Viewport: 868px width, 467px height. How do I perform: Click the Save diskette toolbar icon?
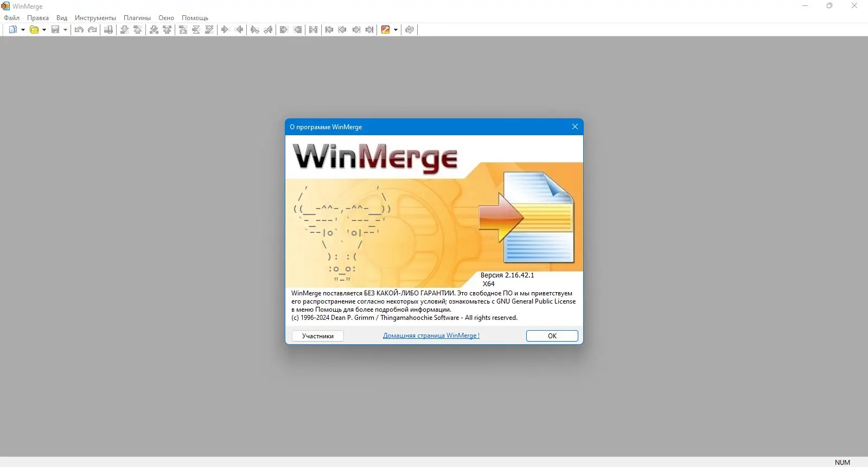[55, 30]
